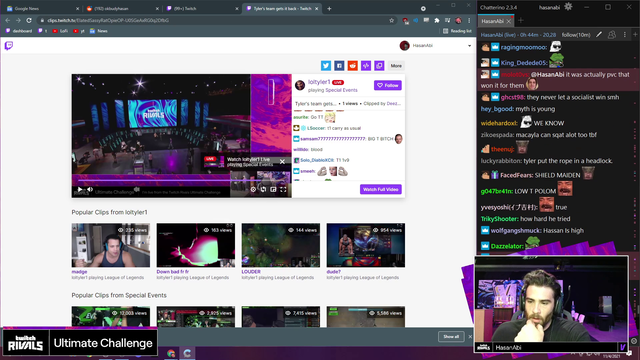Click the HasanAbi (live) channel header
This screenshot has height=360, width=640.
[518, 35]
